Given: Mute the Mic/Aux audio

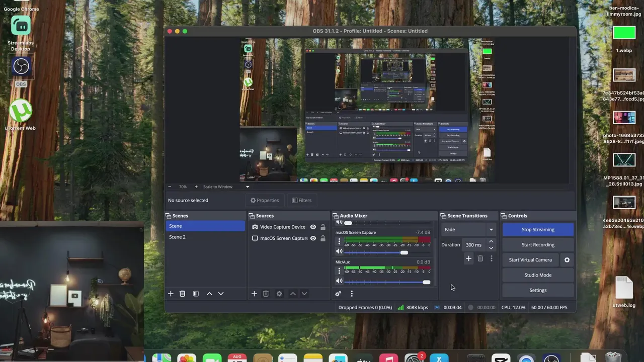Looking at the screenshot, I should pyautogui.click(x=339, y=281).
